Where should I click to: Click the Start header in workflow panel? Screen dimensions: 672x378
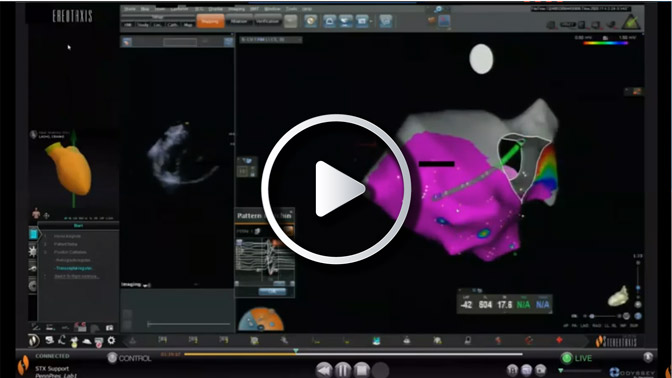click(78, 225)
